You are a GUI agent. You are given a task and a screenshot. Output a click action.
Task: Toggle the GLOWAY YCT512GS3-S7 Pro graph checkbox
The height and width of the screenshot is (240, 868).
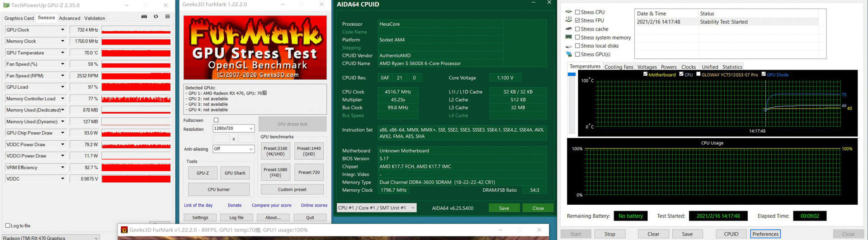click(x=698, y=74)
